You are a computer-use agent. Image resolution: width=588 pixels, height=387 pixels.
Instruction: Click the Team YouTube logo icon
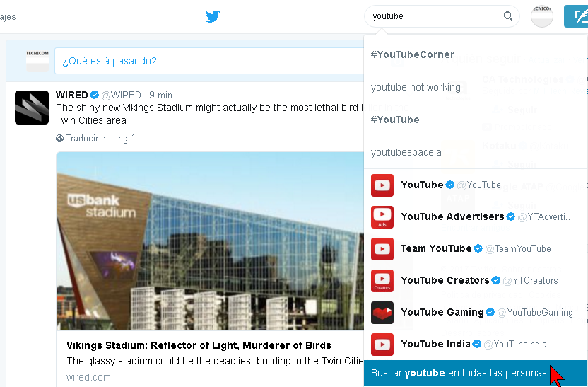382,249
